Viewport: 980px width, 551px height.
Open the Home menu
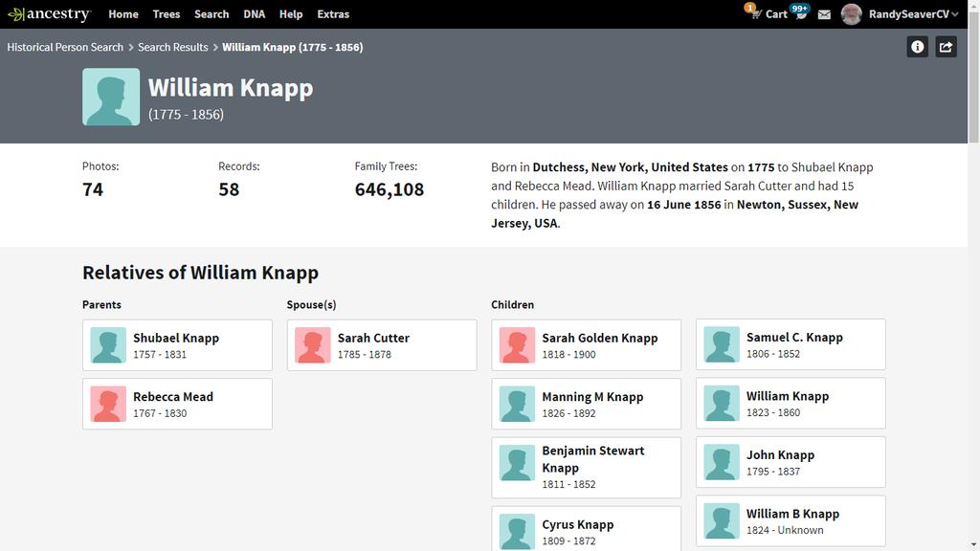coord(123,13)
